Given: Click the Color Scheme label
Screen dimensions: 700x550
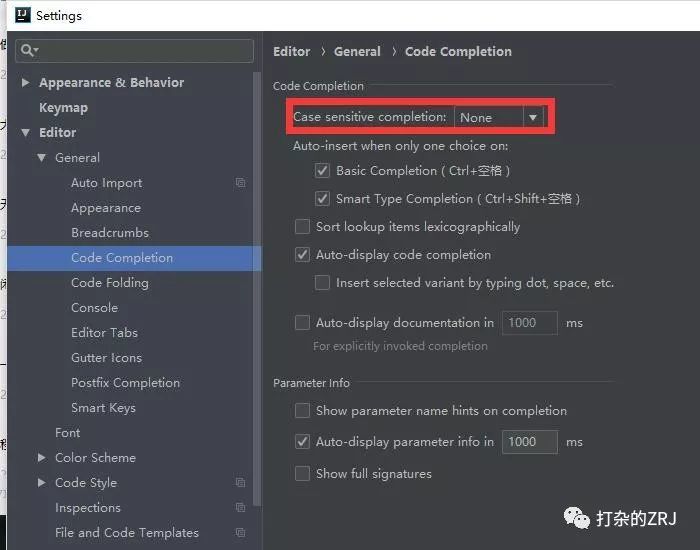Looking at the screenshot, I should [96, 458].
